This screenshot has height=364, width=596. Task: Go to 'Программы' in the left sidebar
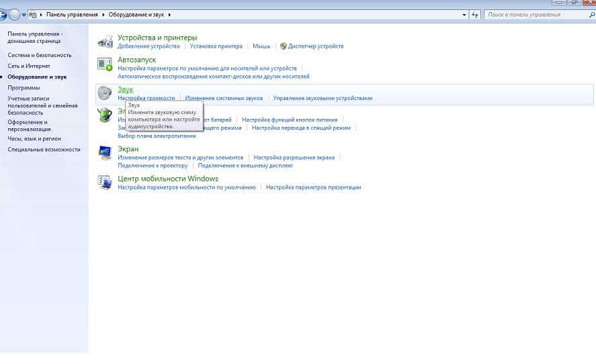click(24, 87)
